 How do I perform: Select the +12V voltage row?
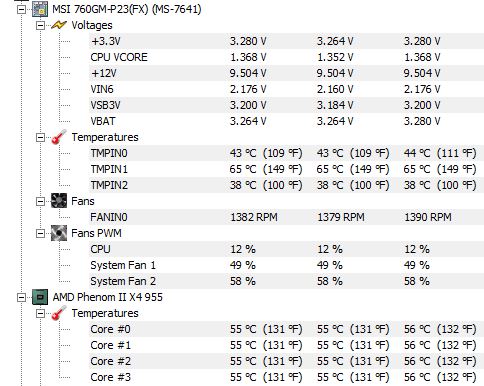[286, 73]
